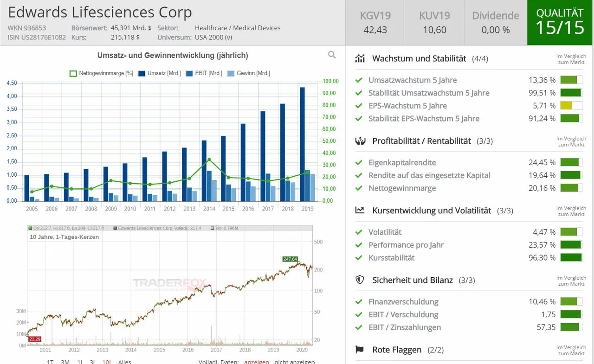Select the Alles timeframe below the price chart
594x364 pixels.
coord(125,362)
